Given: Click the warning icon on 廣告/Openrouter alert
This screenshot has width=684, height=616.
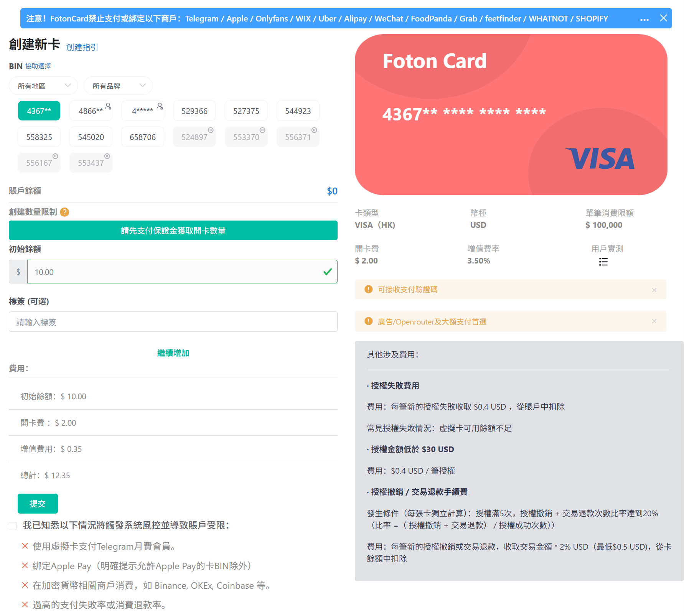Looking at the screenshot, I should 369,321.
